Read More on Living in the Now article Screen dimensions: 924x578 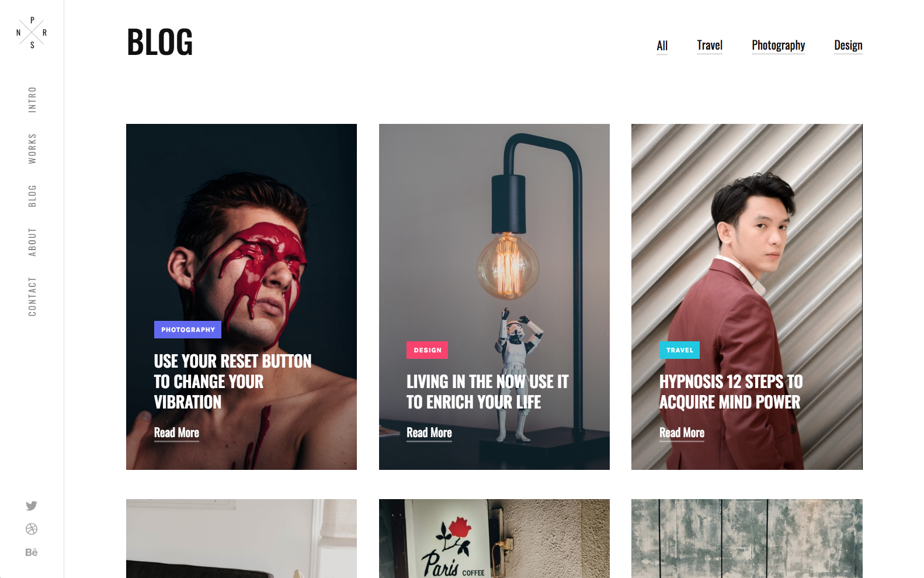point(429,433)
